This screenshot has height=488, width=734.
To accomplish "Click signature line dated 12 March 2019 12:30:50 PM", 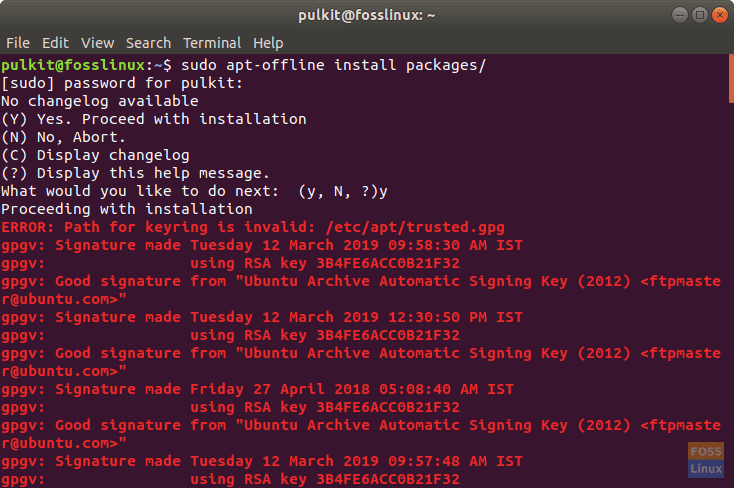I will 262,317.
